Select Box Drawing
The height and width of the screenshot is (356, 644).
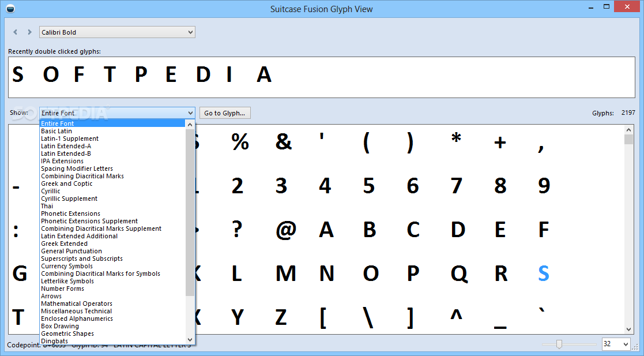112,326
